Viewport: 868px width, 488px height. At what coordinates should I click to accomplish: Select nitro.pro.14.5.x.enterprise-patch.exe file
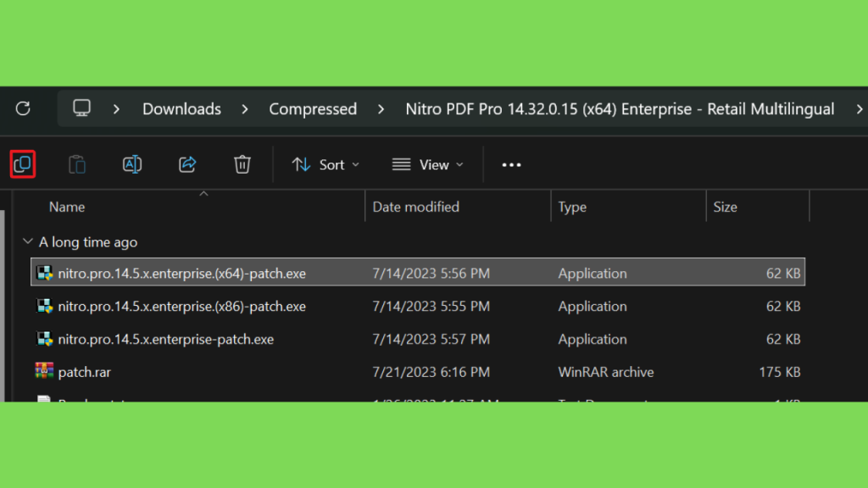tap(418, 339)
